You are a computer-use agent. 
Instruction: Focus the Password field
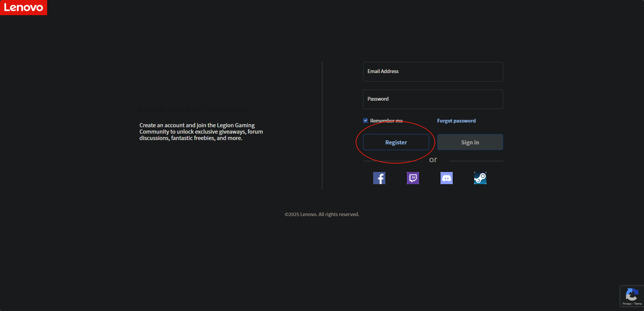[433, 99]
